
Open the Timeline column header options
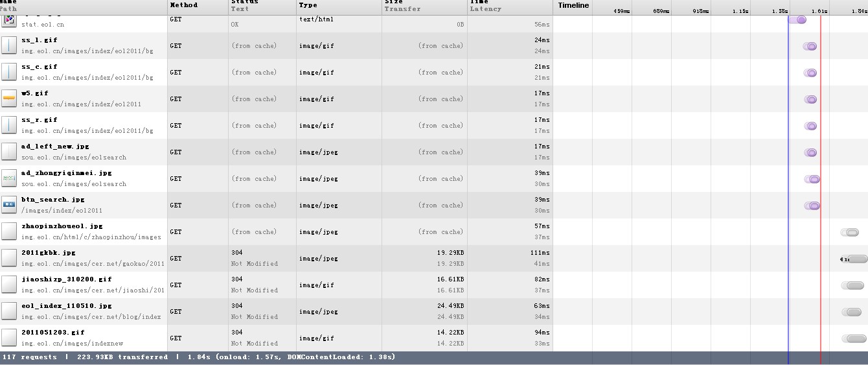pyautogui.click(x=573, y=6)
